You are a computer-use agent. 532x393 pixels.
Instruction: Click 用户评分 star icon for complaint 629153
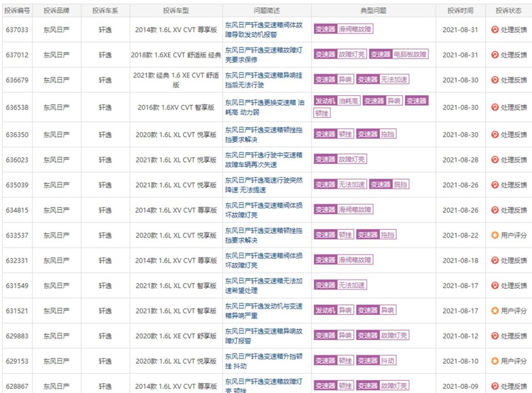495,361
